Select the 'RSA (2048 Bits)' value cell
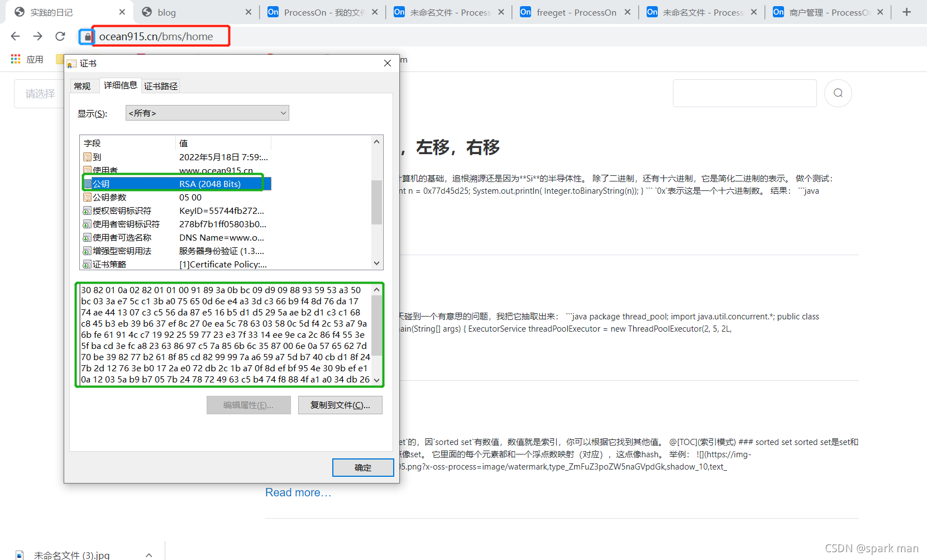The image size is (927, 560). pyautogui.click(x=210, y=184)
